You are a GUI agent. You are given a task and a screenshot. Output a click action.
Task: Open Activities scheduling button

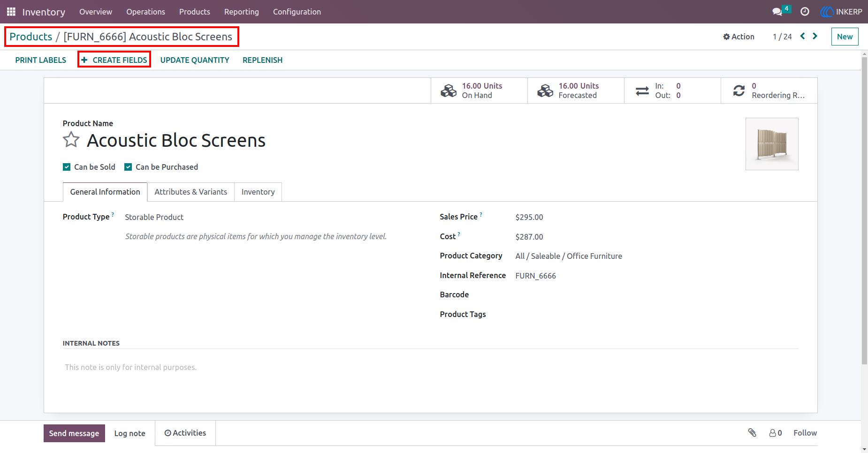tap(185, 433)
